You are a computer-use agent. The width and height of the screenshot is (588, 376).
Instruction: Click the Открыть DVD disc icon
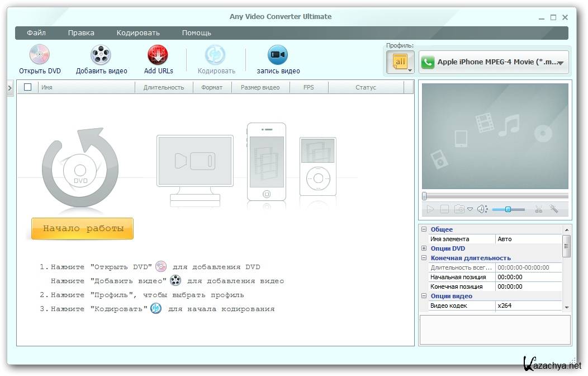[x=40, y=55]
